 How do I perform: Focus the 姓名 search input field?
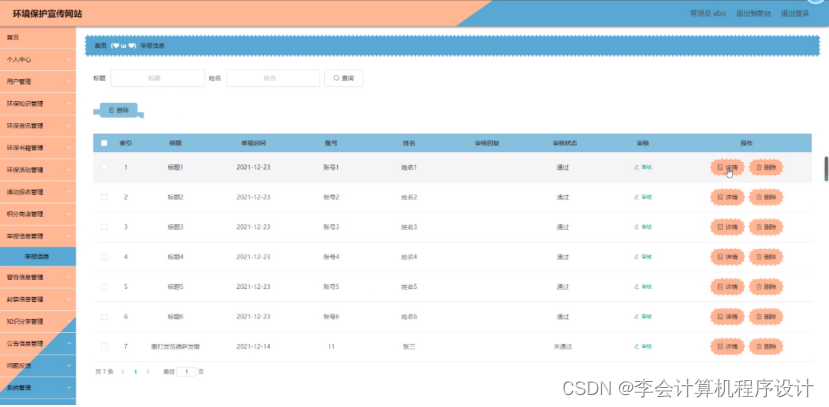273,78
